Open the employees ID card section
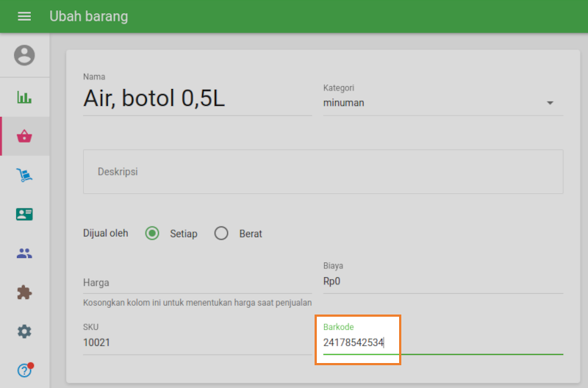This screenshot has width=588, height=388. 24,214
